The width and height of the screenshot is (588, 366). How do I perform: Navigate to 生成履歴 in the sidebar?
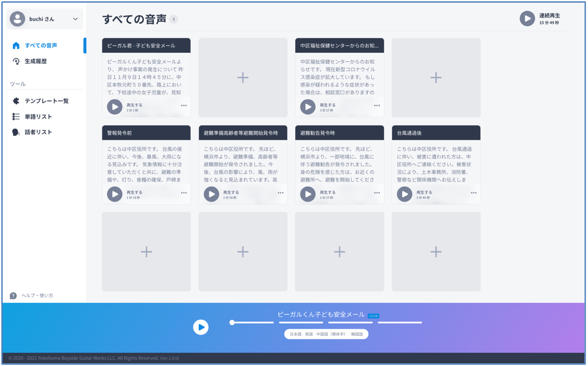[33, 61]
